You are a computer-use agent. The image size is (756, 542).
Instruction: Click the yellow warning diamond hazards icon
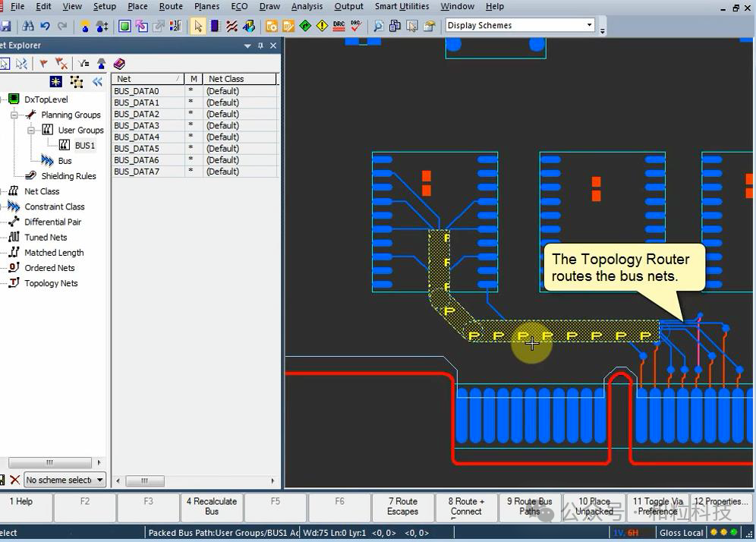322,26
